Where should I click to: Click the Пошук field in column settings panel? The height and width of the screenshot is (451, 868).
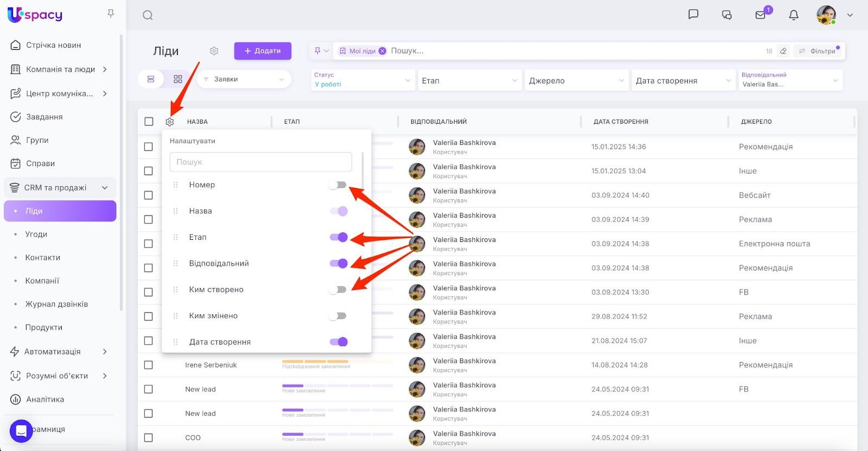click(x=260, y=162)
